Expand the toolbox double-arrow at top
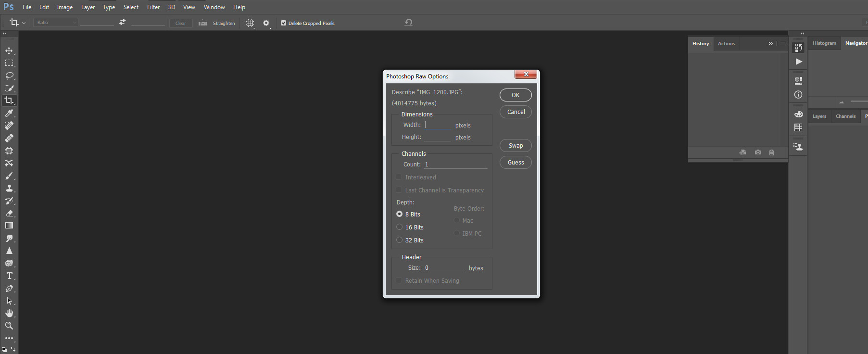The width and height of the screenshot is (868, 354). pyautogui.click(x=4, y=33)
